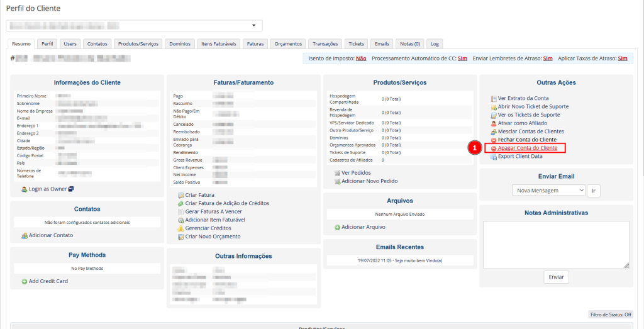Click the red Apagar Conta do Cliente icon
Image resolution: width=644 pixels, height=329 pixels.
point(494,148)
